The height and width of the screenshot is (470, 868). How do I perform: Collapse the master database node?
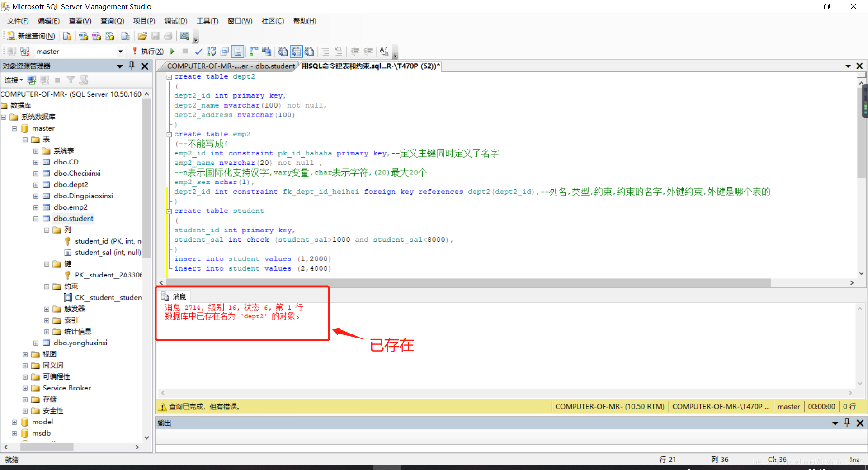(14, 128)
